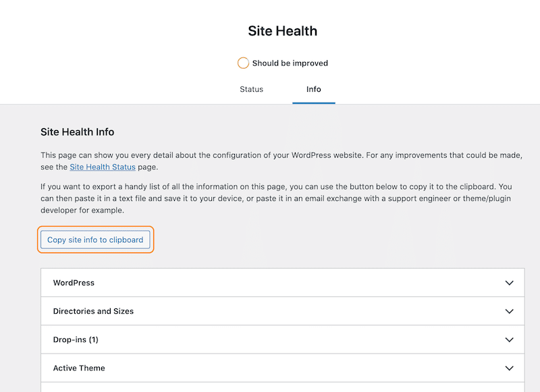Viewport: 540px width, 392px height.
Task: Click the Drop-ins (1) chevron arrow
Action: tap(509, 339)
